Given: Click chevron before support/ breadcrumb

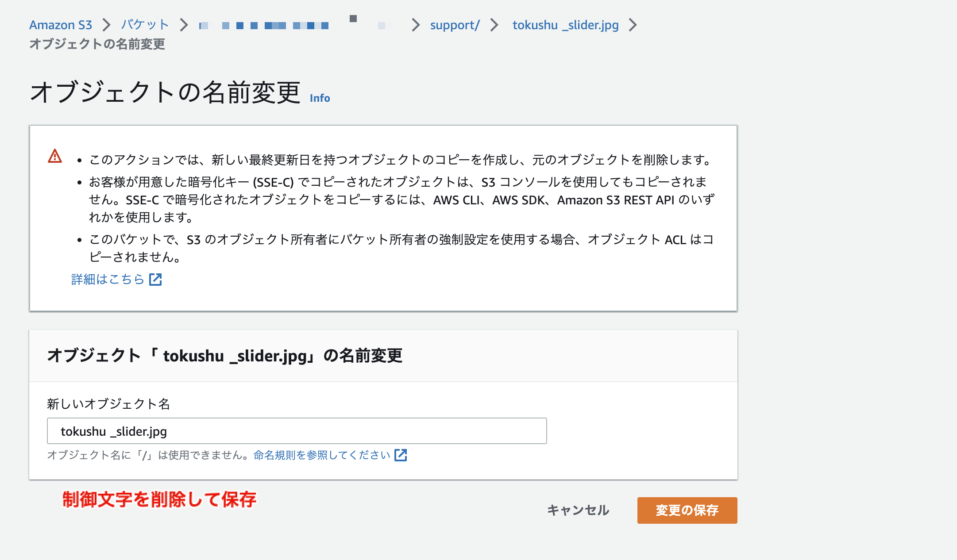Looking at the screenshot, I should click(415, 25).
